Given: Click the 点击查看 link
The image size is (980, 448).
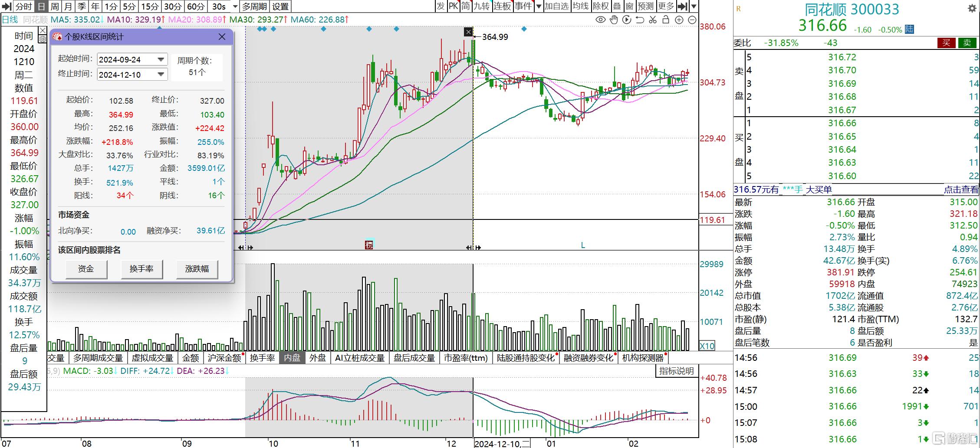Looking at the screenshot, I should pos(961,190).
